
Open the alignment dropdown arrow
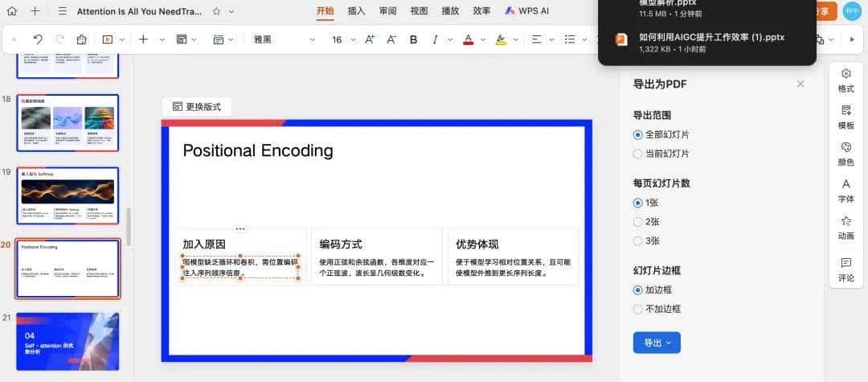551,39
